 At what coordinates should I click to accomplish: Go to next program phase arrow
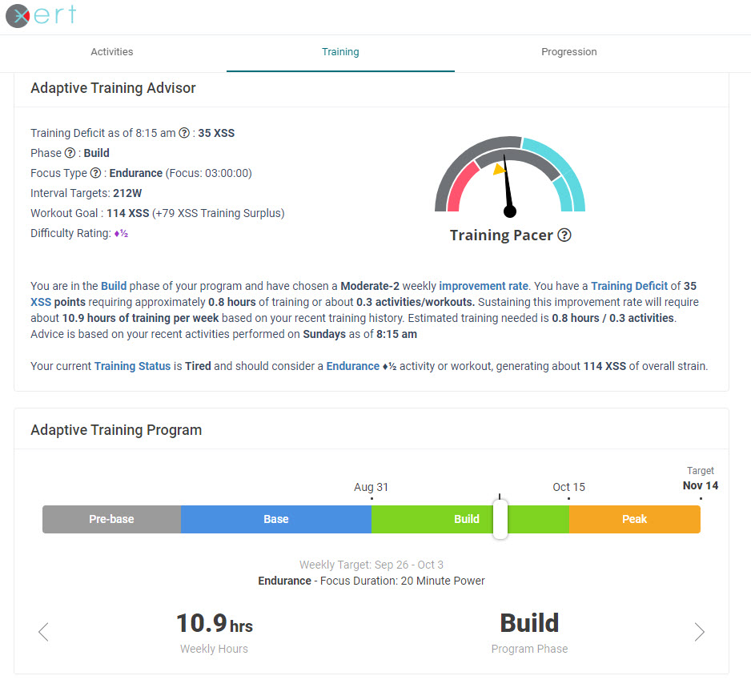[x=699, y=632]
